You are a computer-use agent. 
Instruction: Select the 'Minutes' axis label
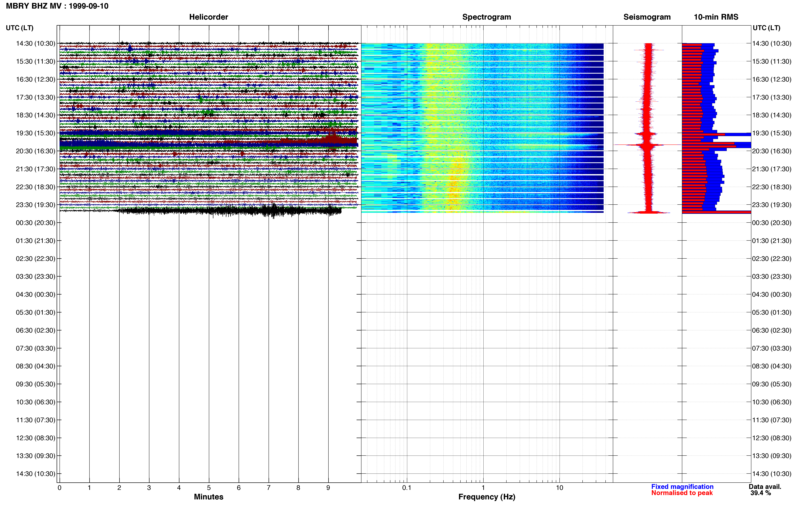tap(209, 497)
